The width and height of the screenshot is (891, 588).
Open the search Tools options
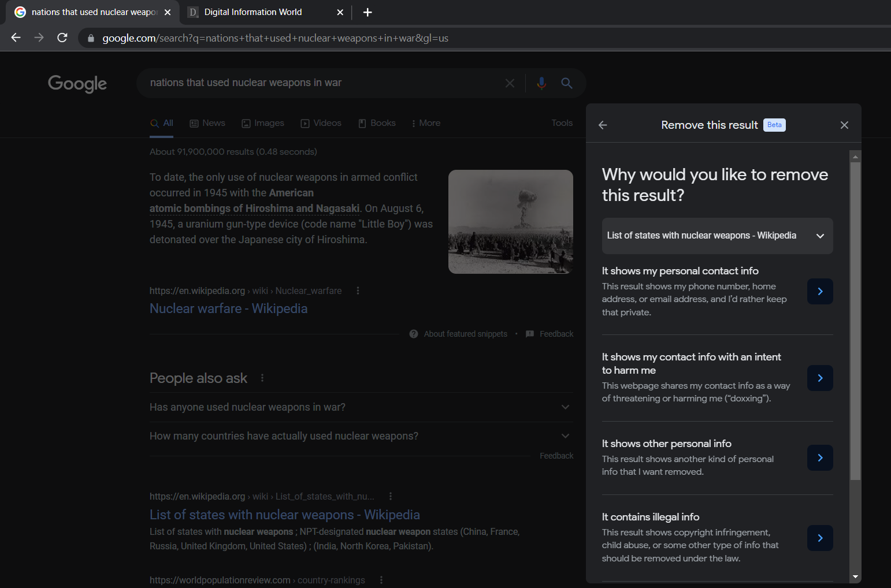click(x=562, y=123)
